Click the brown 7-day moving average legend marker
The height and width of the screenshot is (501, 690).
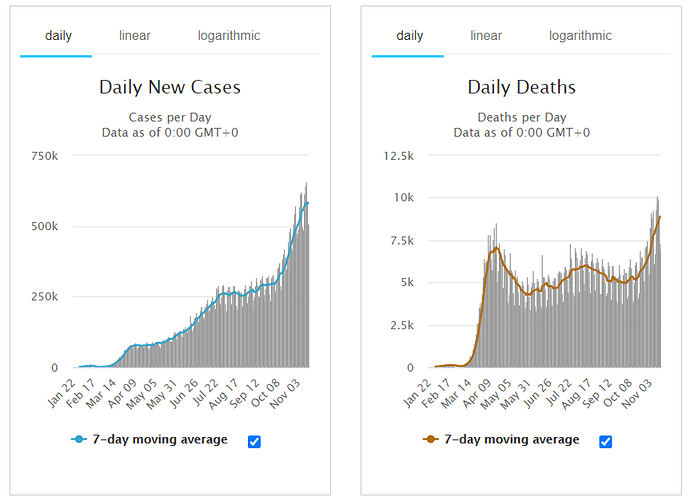[x=429, y=440]
